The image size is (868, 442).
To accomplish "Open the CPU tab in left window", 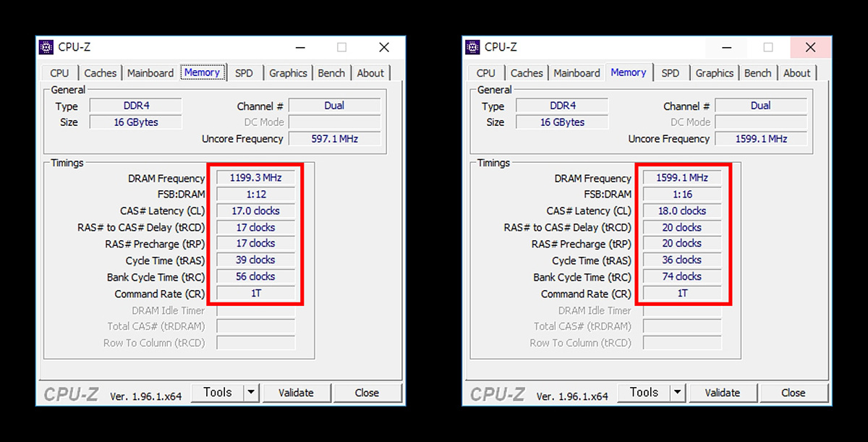I will coord(59,73).
